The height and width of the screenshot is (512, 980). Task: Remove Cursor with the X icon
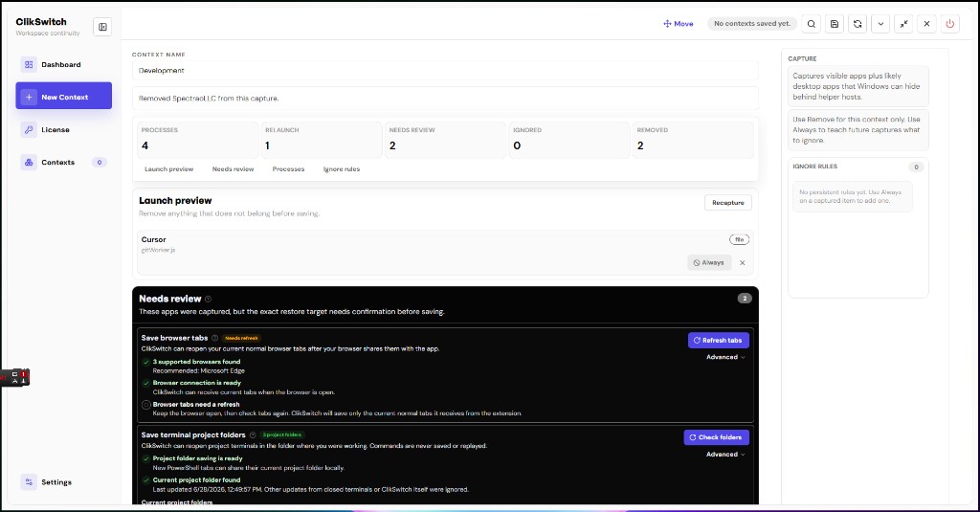[x=743, y=262]
